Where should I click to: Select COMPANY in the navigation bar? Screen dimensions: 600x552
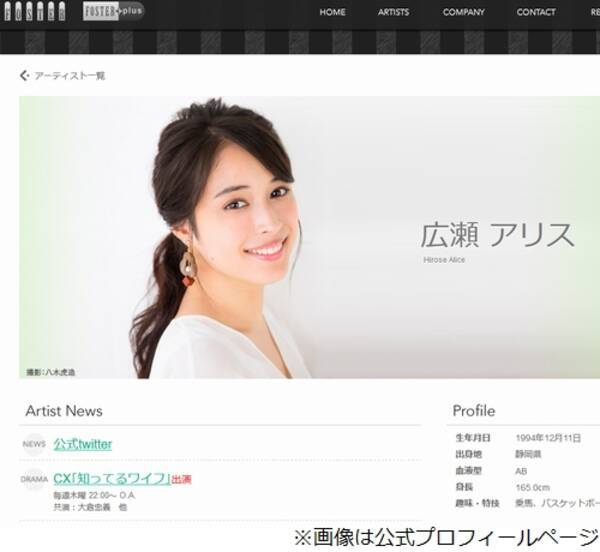tap(463, 12)
